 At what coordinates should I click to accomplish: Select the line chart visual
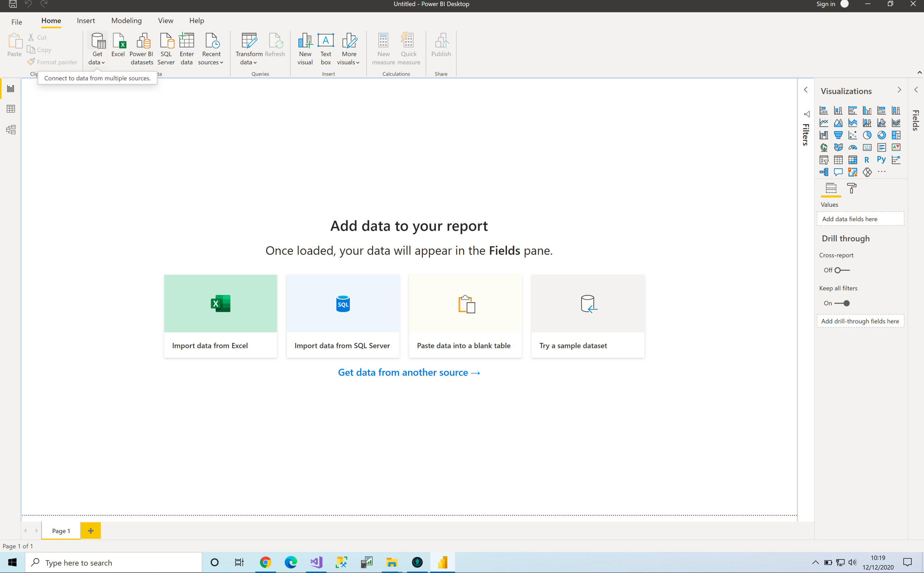click(824, 123)
